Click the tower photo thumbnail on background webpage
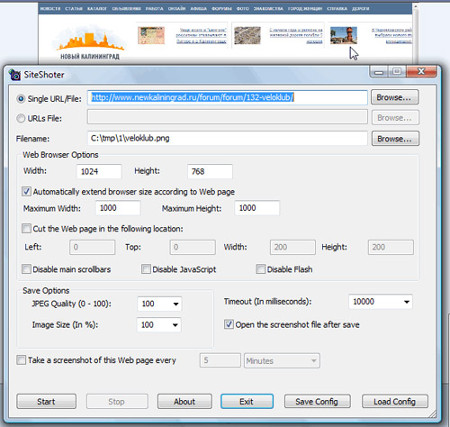 click(x=343, y=36)
